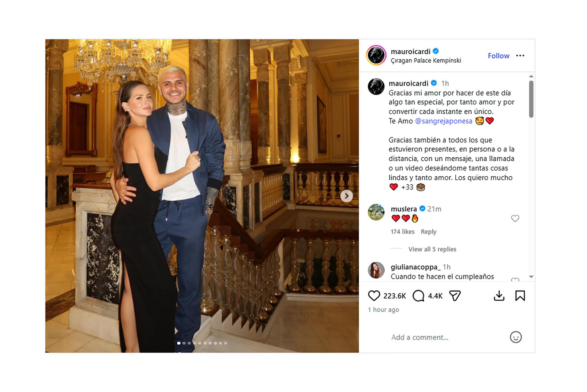Open the Çıragan Palace Kempinski location page
This screenshot has width=587, height=392.
(426, 60)
